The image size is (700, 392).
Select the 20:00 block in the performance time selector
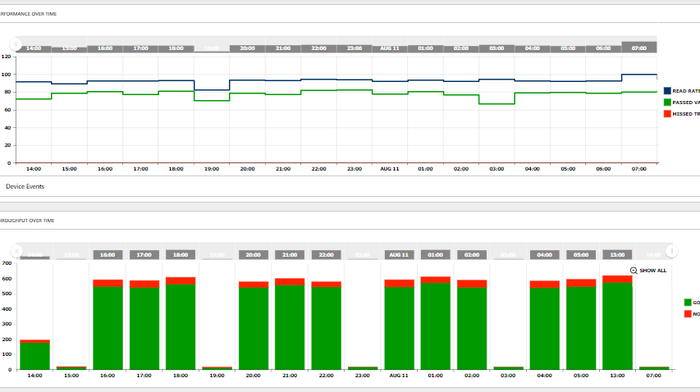247,49
